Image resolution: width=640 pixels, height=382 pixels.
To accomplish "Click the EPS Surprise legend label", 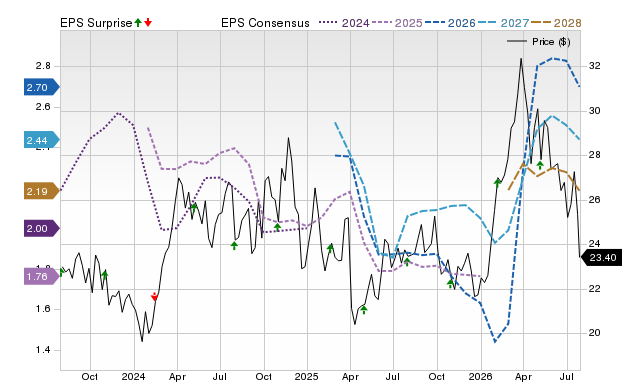I will coord(96,23).
